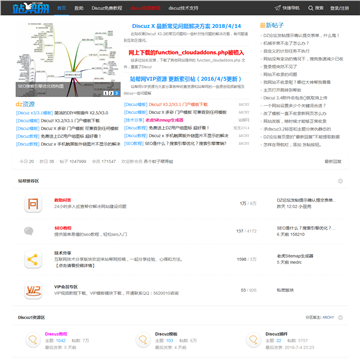Open the first navigation tab highlighted in blue
This screenshot has height=360, width=360.
tap(61, 8)
